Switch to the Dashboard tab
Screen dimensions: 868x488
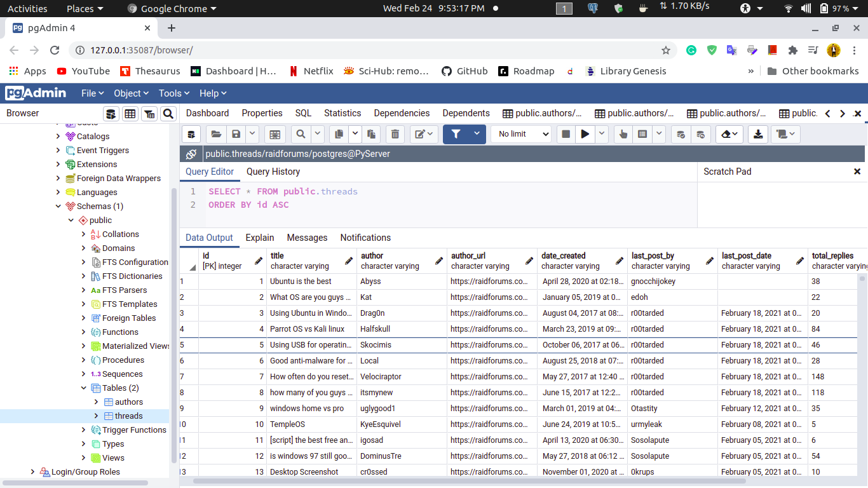(x=207, y=113)
